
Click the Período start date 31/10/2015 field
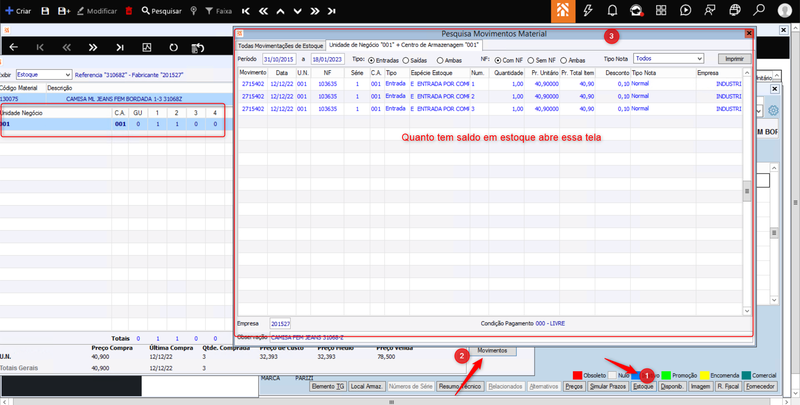coord(279,59)
